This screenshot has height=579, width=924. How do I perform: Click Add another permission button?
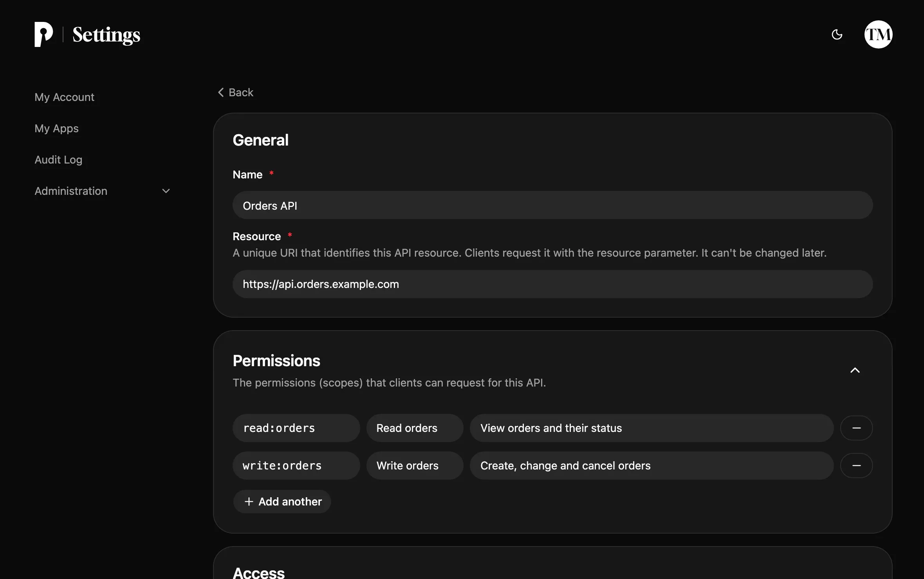(x=282, y=502)
